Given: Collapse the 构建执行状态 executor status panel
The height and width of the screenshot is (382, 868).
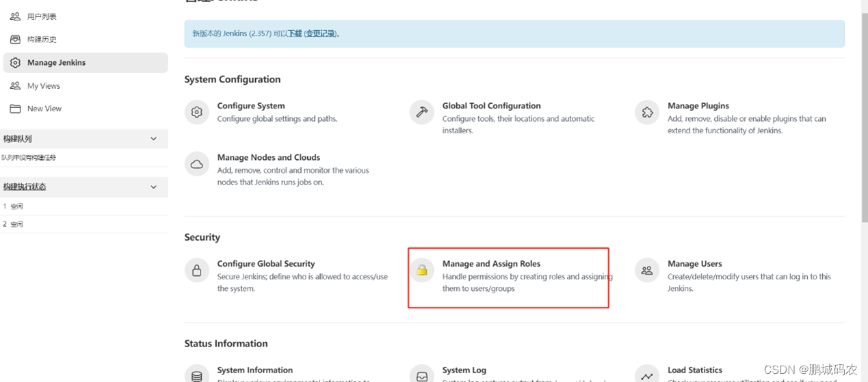Looking at the screenshot, I should 153,187.
